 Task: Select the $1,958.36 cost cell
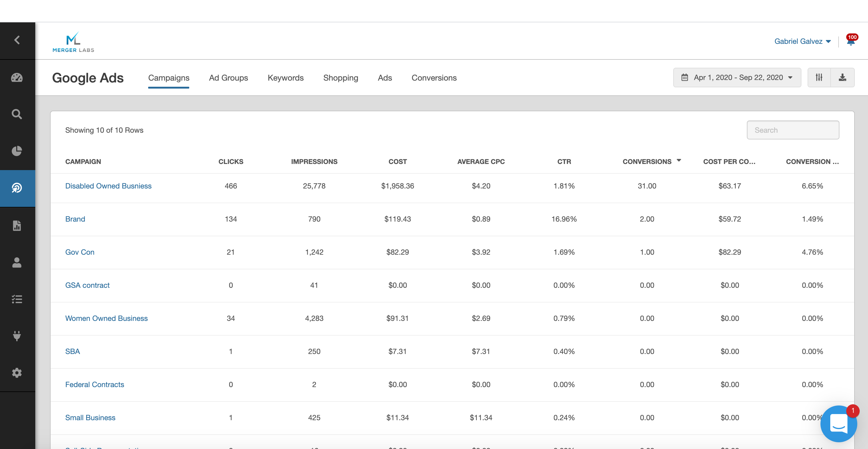398,186
